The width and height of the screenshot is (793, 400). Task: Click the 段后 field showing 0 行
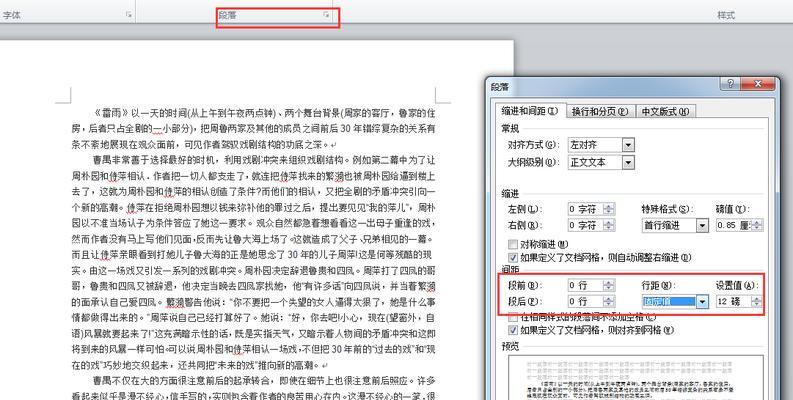click(586, 301)
